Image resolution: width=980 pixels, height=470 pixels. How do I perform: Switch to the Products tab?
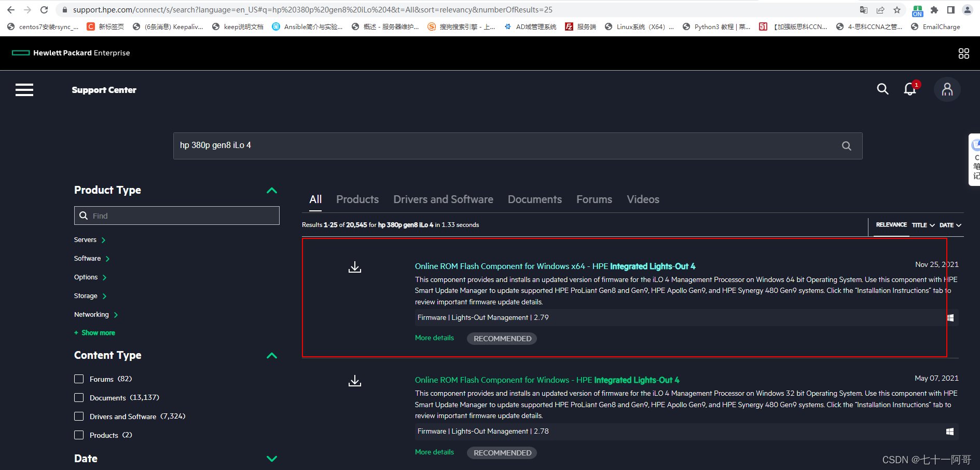click(357, 199)
